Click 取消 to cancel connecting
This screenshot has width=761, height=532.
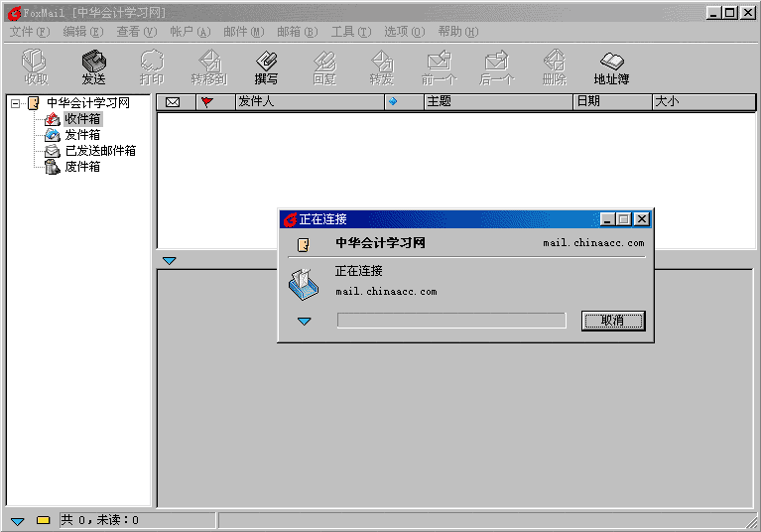(x=613, y=321)
